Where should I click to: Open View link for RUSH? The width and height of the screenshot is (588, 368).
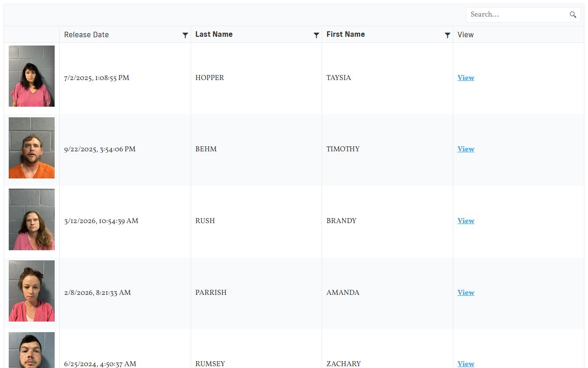click(x=466, y=221)
